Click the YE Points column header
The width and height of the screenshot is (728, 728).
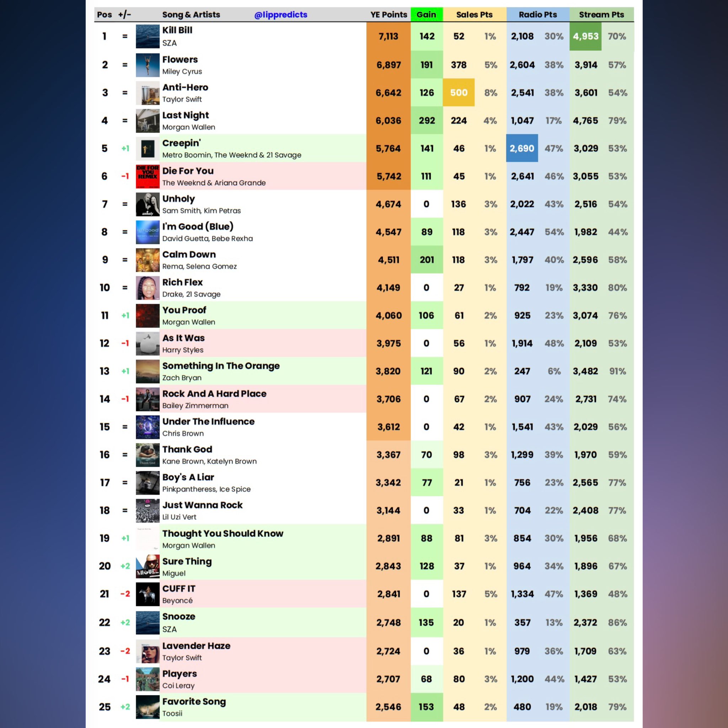pos(389,15)
